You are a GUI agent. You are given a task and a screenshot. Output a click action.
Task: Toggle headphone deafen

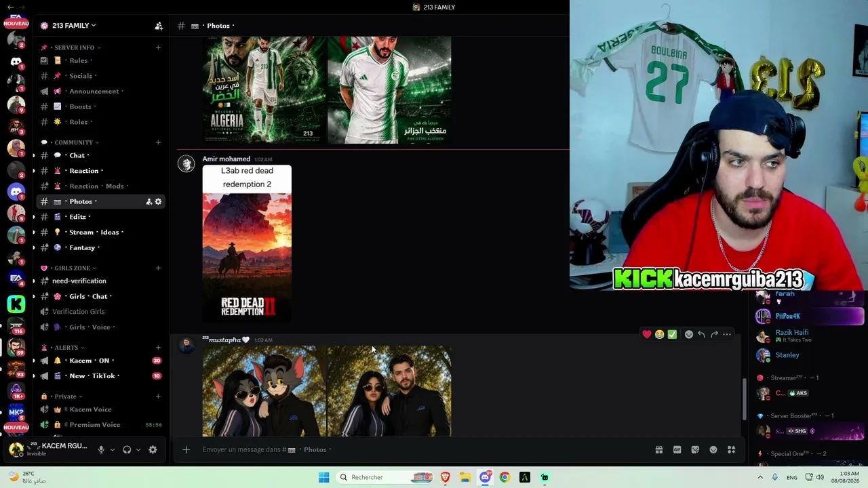pyautogui.click(x=127, y=449)
